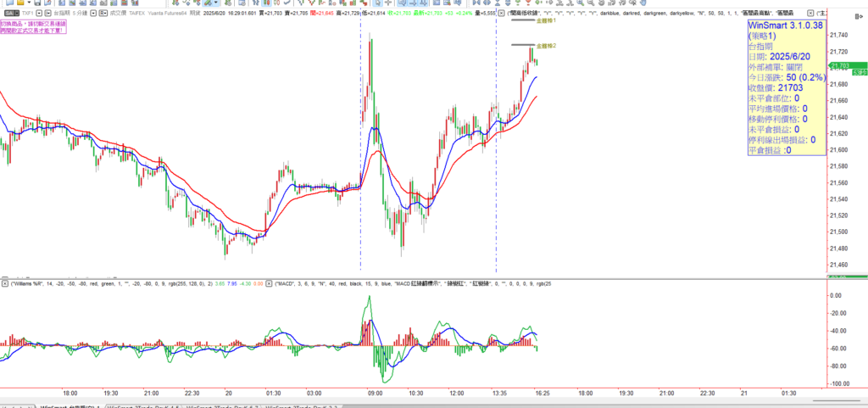Open dropdown arrow beside highlighted drawing tool
Screen dimensions: 868x408
coord(216,3)
